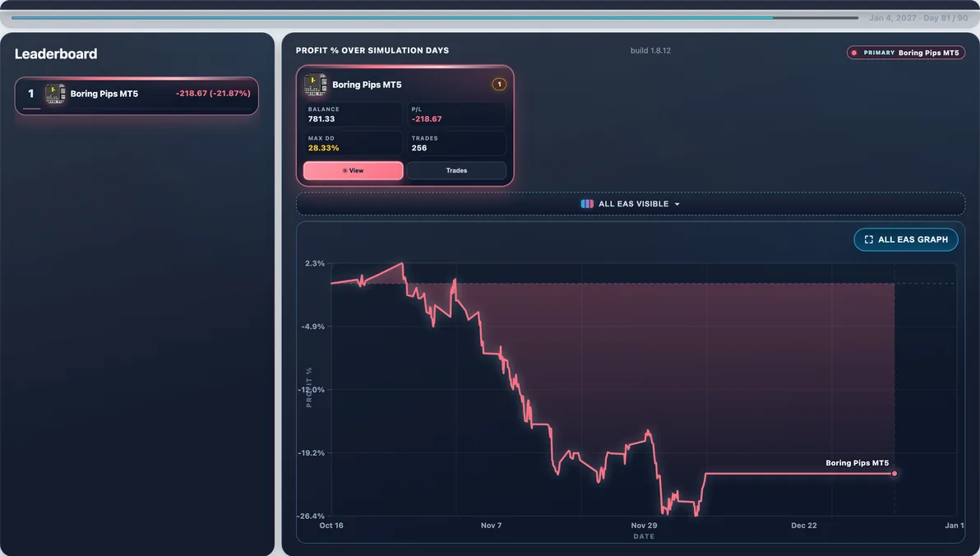
Task: Click the -218.67 (-21.87%) leaderboard value
Action: 213,93
